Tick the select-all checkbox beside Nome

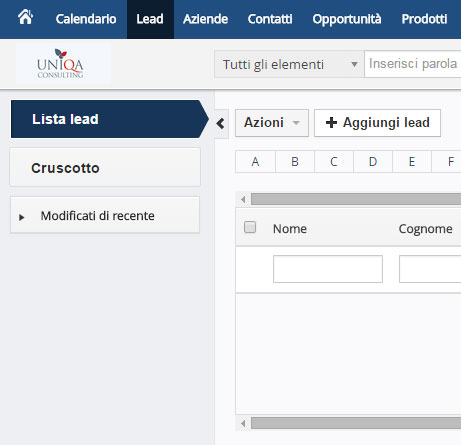[250, 227]
